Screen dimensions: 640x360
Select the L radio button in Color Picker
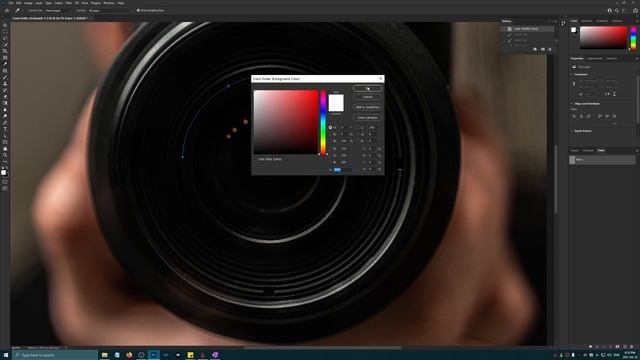point(358,128)
